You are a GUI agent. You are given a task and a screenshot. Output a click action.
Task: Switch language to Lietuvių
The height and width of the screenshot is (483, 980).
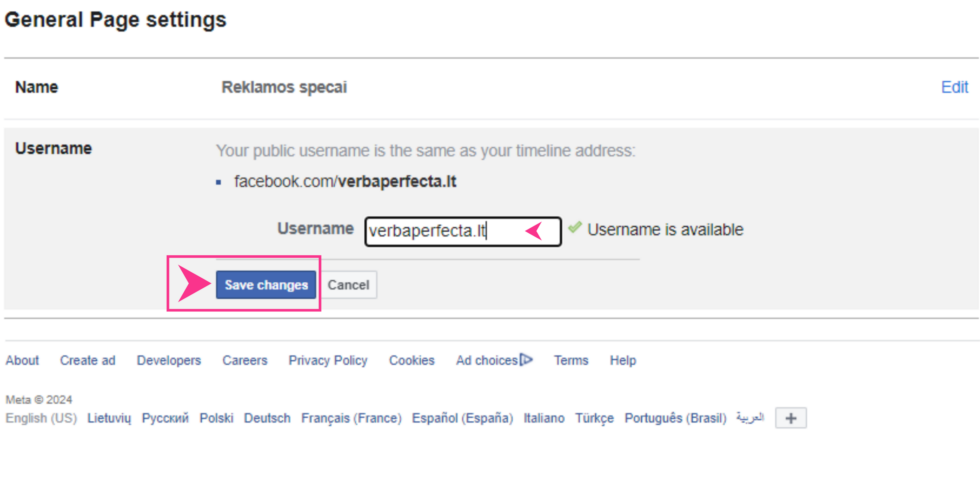[x=109, y=418]
